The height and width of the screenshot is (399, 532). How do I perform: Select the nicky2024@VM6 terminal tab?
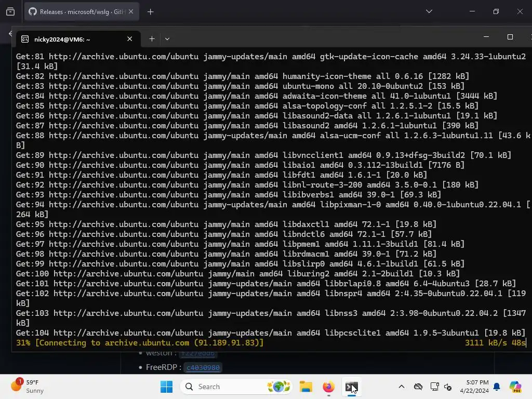pos(78,39)
